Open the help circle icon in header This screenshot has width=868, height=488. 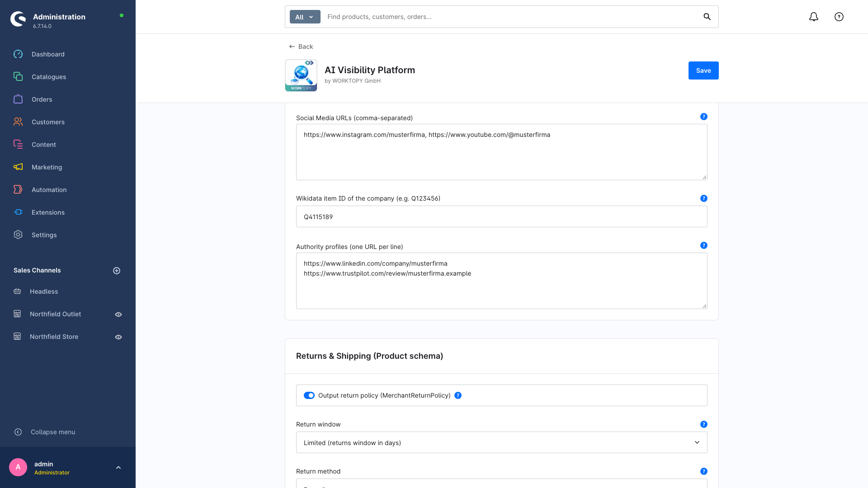tap(839, 17)
